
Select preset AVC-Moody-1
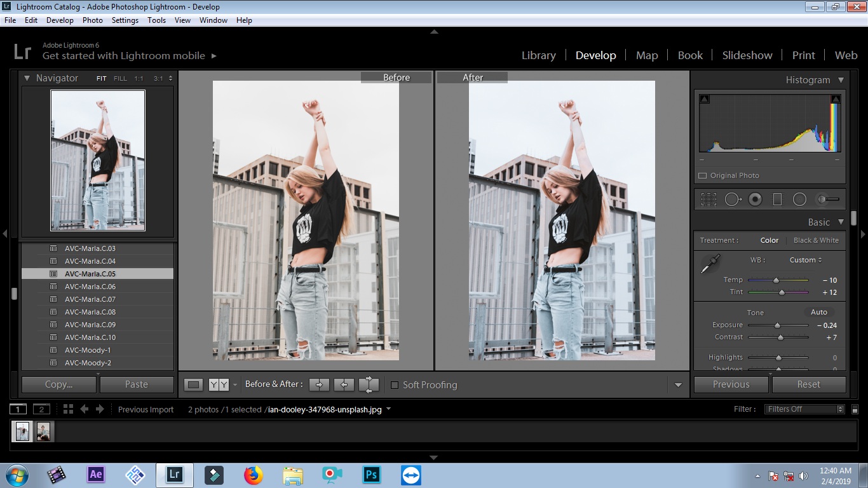pos(97,350)
